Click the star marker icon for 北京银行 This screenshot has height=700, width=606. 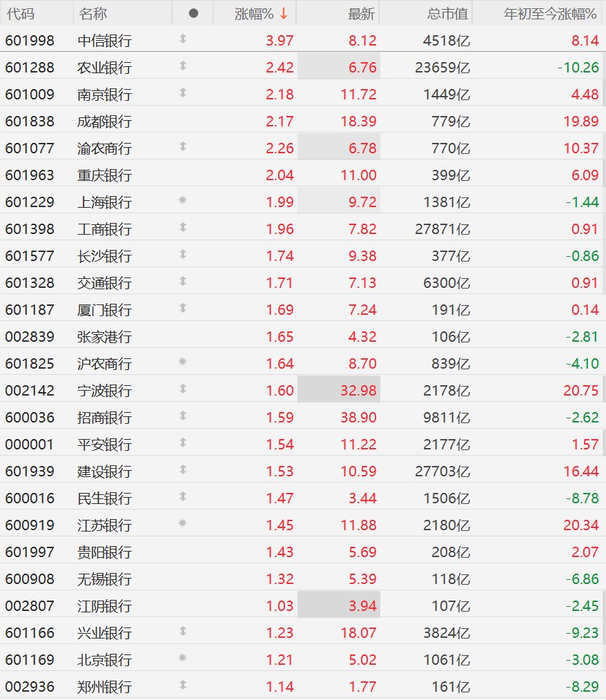tap(182, 658)
